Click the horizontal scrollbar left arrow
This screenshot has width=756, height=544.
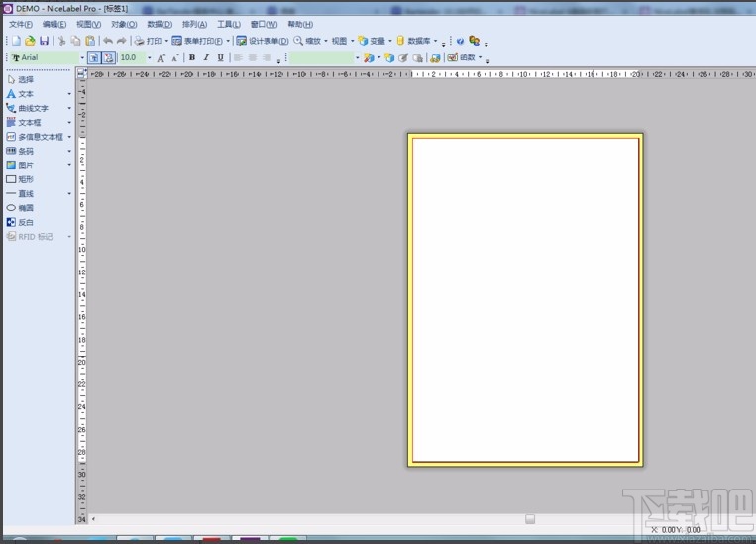pyautogui.click(x=93, y=519)
